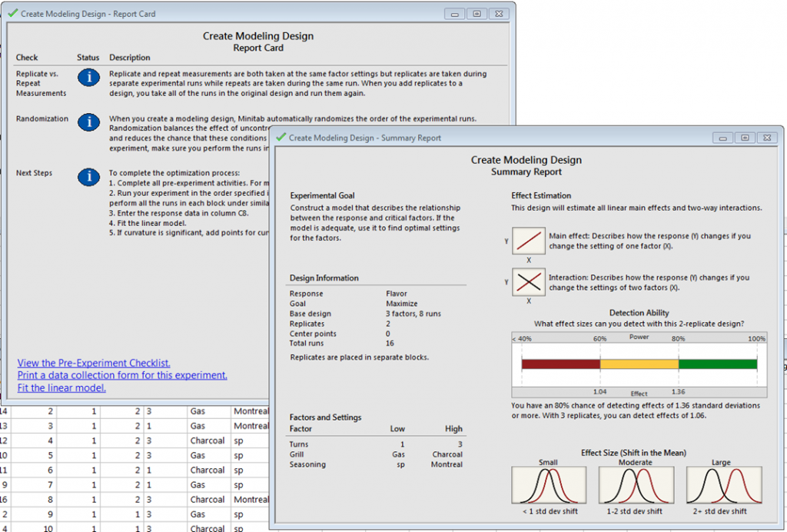Viewport: 787px width, 532px height.
Task: Click the Detection Ability heading
Action: pyautogui.click(x=639, y=313)
